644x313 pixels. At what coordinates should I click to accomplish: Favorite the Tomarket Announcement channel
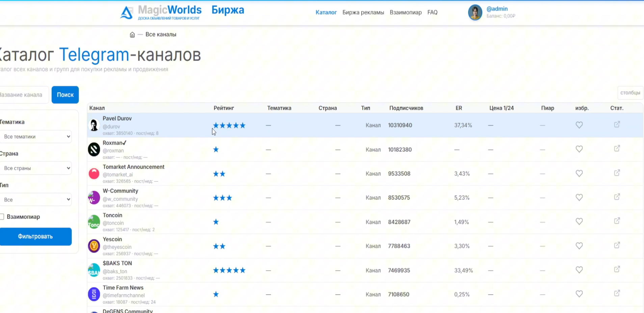tap(579, 173)
